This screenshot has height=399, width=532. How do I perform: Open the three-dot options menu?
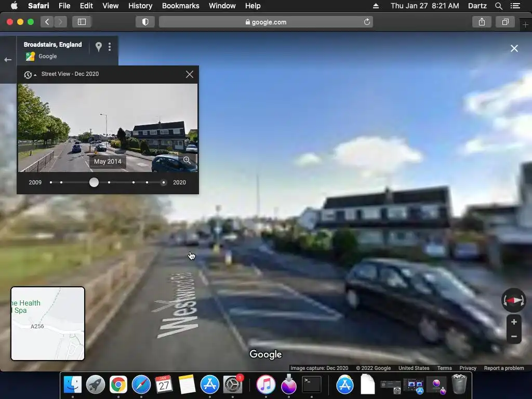coord(110,47)
